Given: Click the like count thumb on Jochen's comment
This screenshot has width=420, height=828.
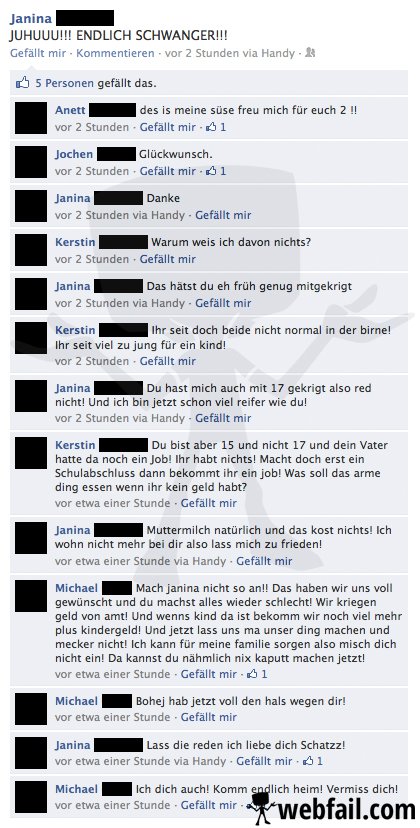Looking at the screenshot, I should click(x=211, y=171).
